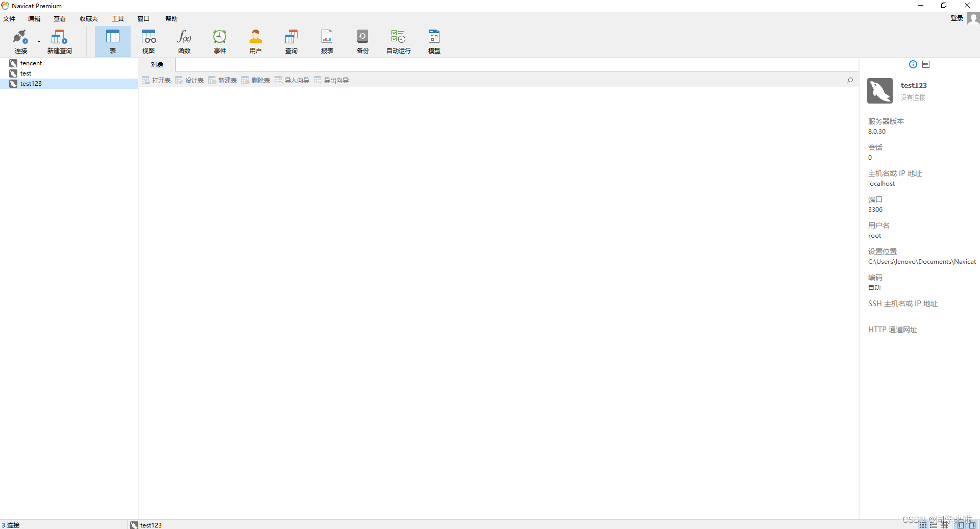Show the general info (i) panel icon
This screenshot has height=529, width=980.
coord(913,64)
